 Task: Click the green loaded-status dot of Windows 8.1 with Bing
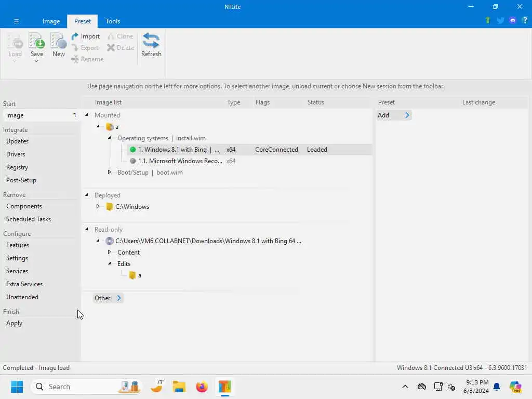[132, 150]
